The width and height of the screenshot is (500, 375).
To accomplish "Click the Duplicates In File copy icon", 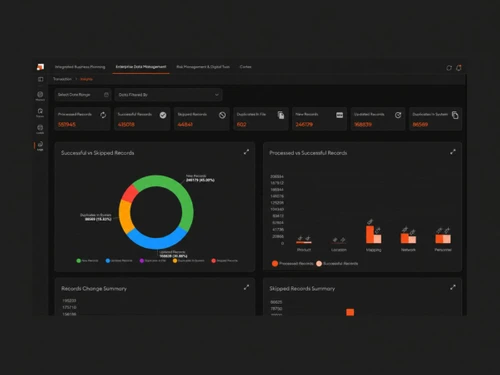I will [281, 115].
